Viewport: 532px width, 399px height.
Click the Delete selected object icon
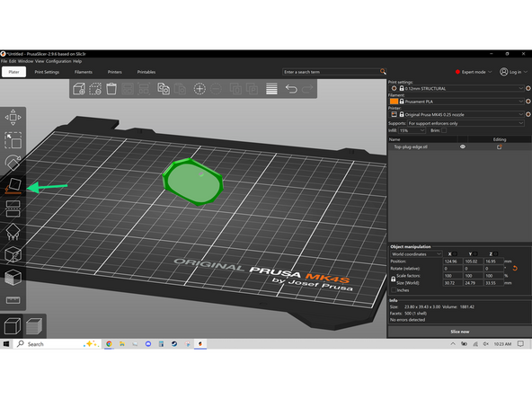click(x=95, y=89)
